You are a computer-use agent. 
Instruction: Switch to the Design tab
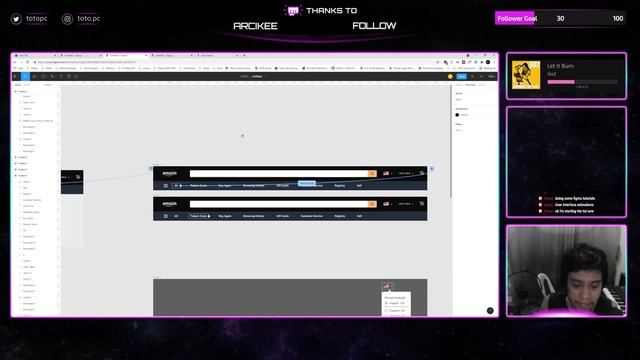tap(459, 85)
